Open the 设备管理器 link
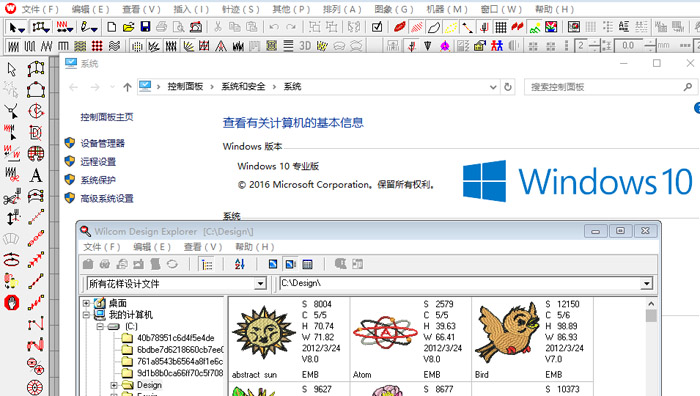 pyautogui.click(x=102, y=143)
